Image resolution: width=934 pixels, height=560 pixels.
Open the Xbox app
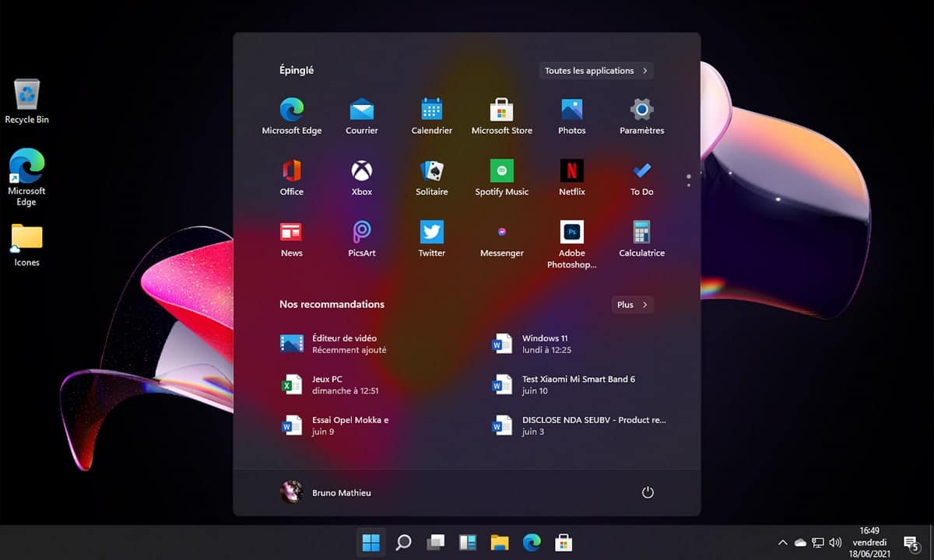[x=362, y=178]
